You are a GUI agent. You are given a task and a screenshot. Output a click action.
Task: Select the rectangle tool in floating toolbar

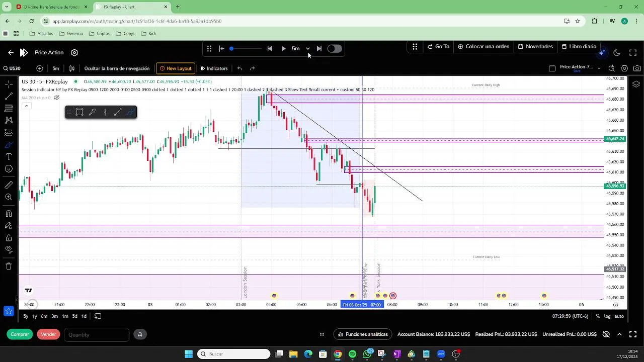pos(79,112)
